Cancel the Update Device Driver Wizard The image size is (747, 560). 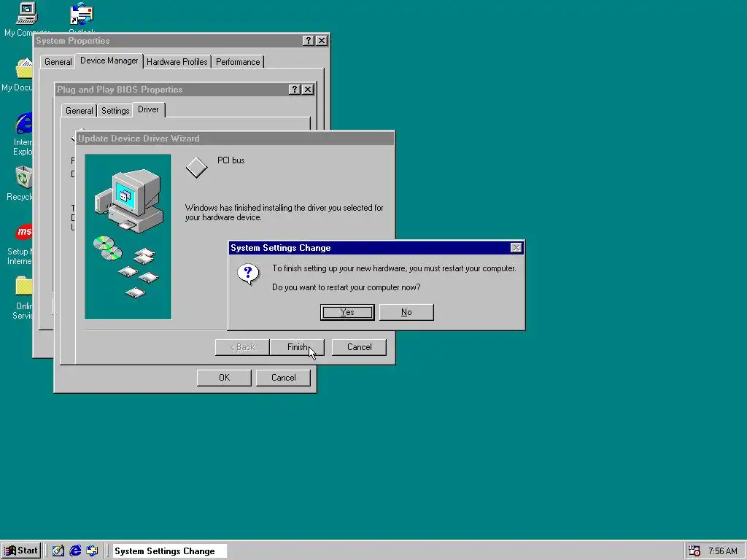click(359, 347)
